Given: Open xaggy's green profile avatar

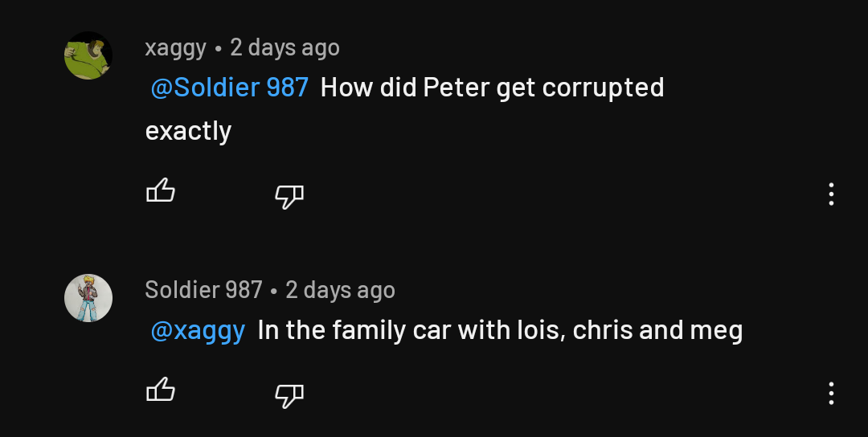Looking at the screenshot, I should (x=88, y=55).
